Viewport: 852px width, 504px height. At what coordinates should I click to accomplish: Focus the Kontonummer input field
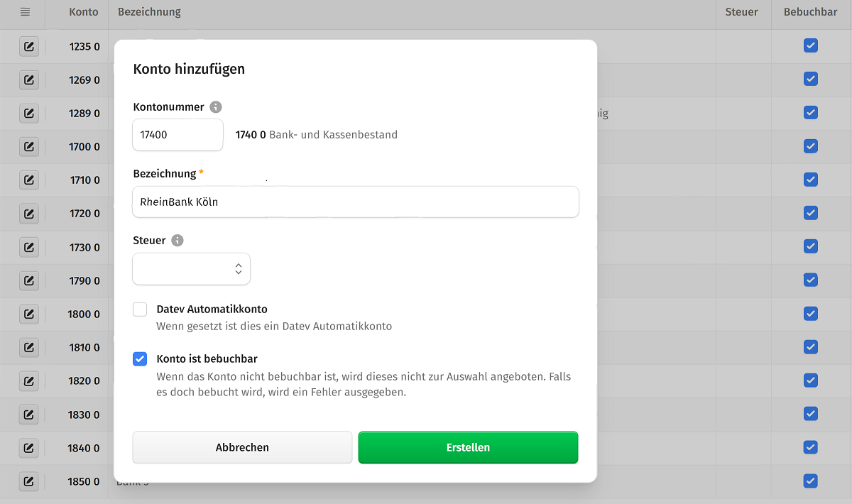click(x=177, y=134)
